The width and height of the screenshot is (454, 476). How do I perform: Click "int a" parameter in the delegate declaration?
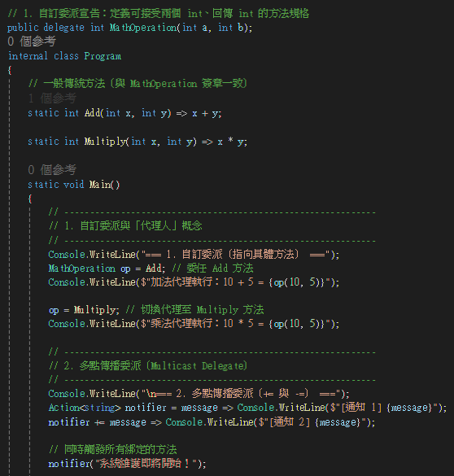click(x=194, y=28)
